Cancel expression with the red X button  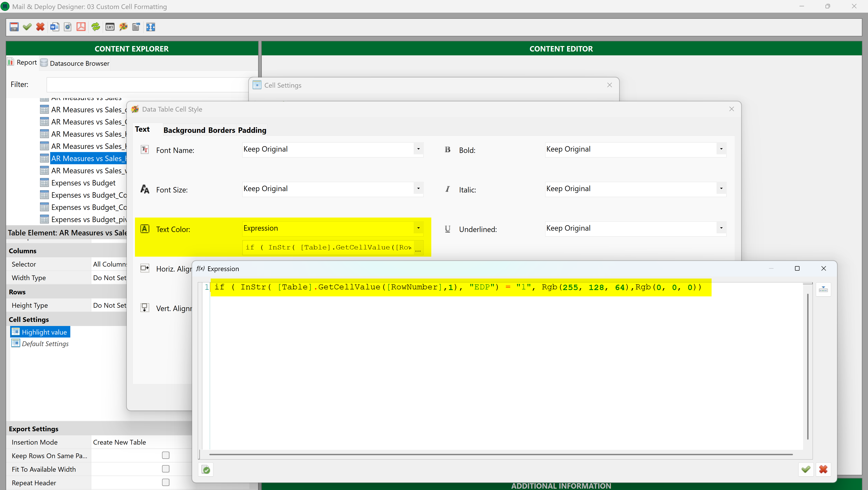point(823,469)
